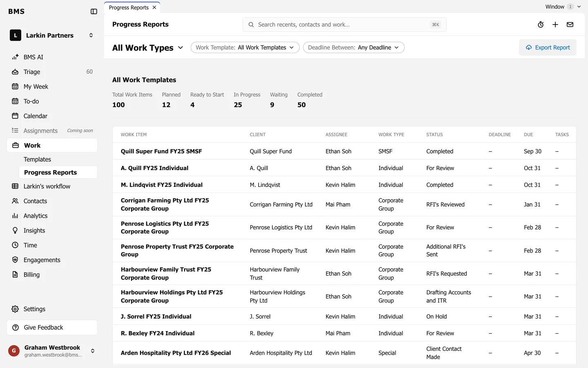
Task: Click the Engagements shield icon
Action: pyautogui.click(x=15, y=260)
